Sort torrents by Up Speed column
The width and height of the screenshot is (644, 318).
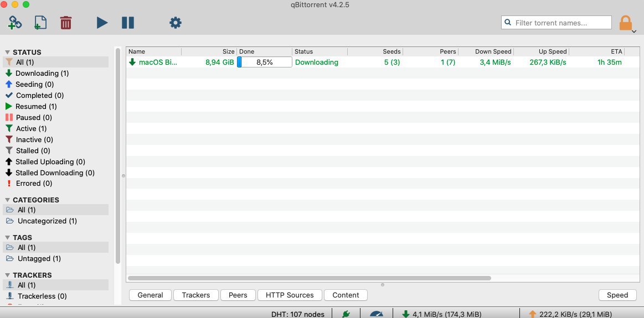(x=542, y=51)
